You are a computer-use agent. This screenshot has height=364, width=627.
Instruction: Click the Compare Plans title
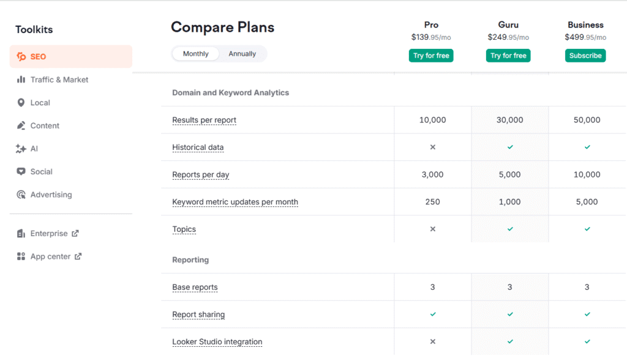[223, 27]
